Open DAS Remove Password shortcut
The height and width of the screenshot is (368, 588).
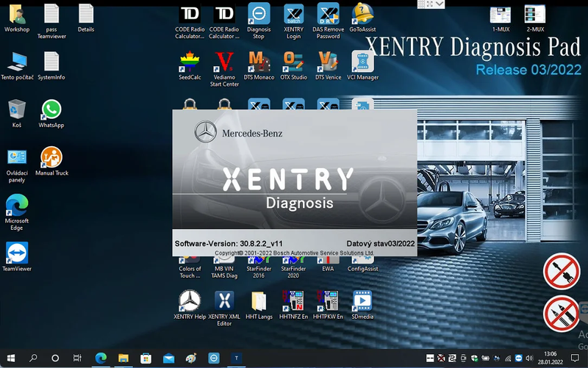[328, 21]
